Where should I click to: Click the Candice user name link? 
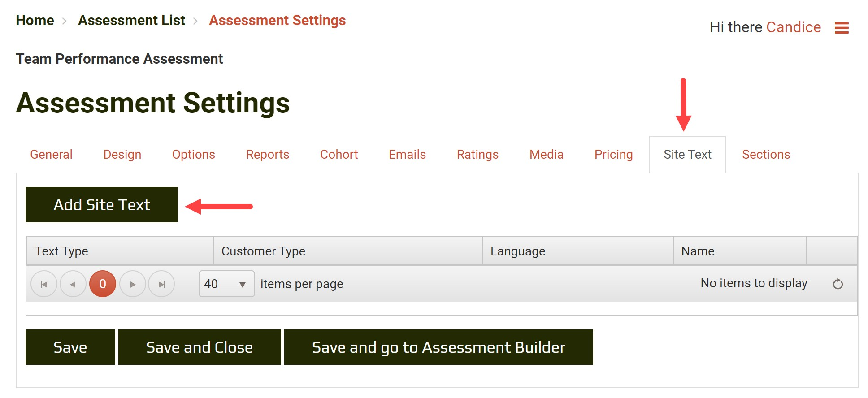[x=793, y=27]
